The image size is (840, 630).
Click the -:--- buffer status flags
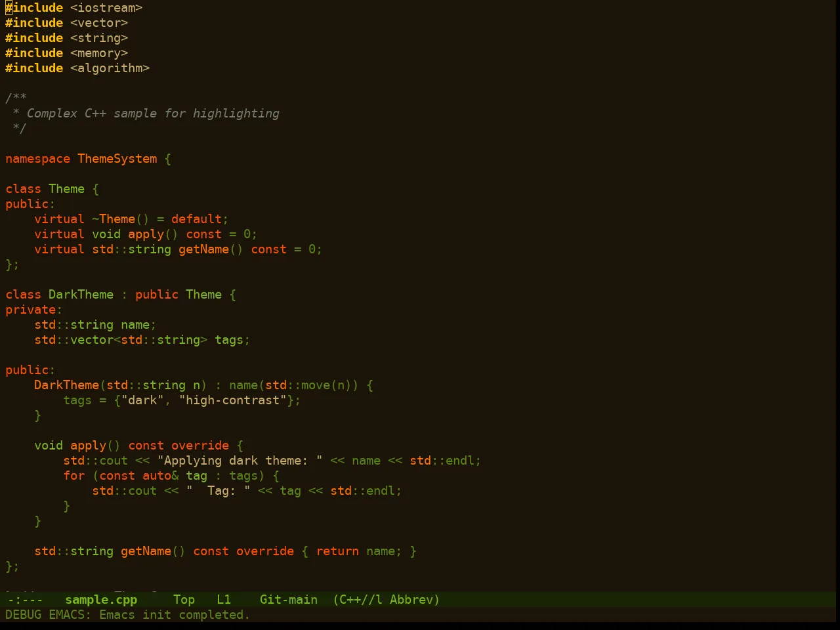[x=25, y=600]
